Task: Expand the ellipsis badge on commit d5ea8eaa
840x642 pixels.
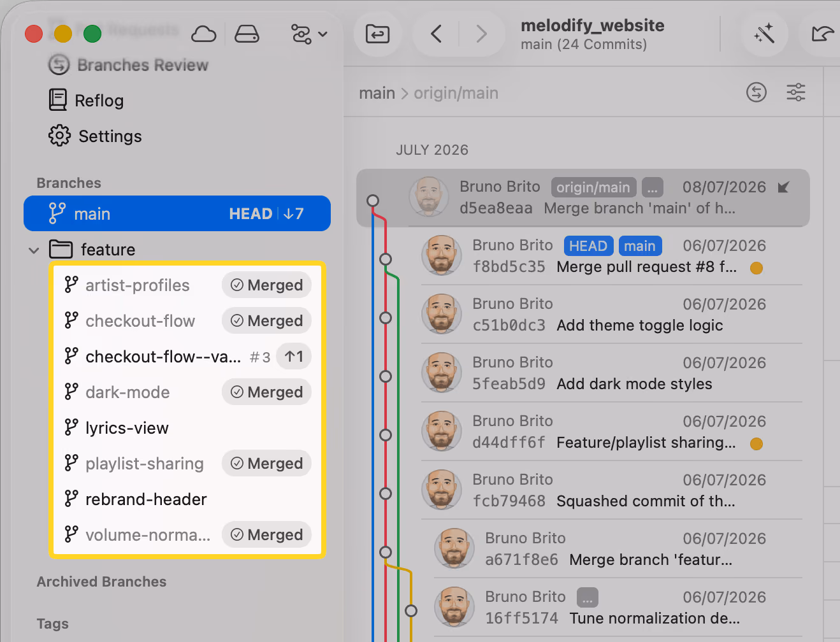Action: point(653,187)
